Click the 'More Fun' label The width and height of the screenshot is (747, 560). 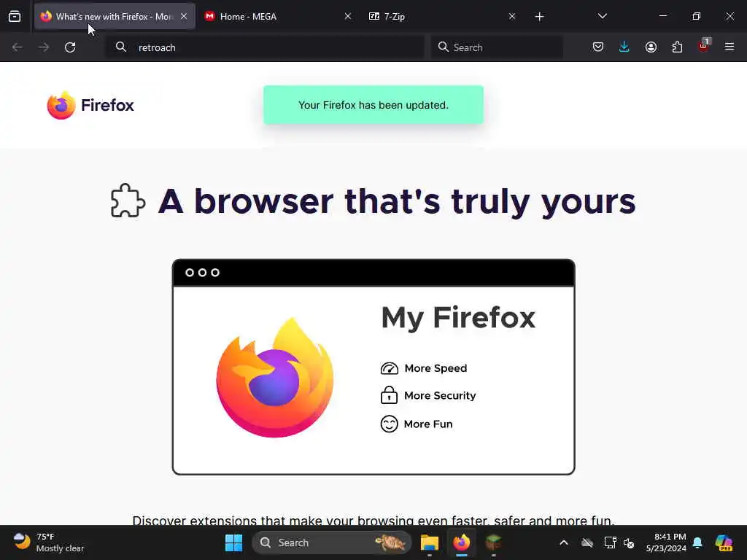coord(428,424)
